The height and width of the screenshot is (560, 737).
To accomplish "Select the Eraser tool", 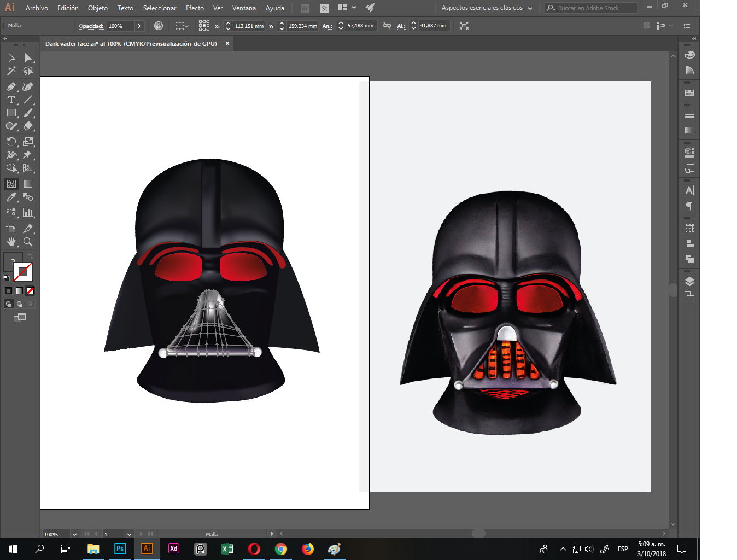I will (x=28, y=126).
